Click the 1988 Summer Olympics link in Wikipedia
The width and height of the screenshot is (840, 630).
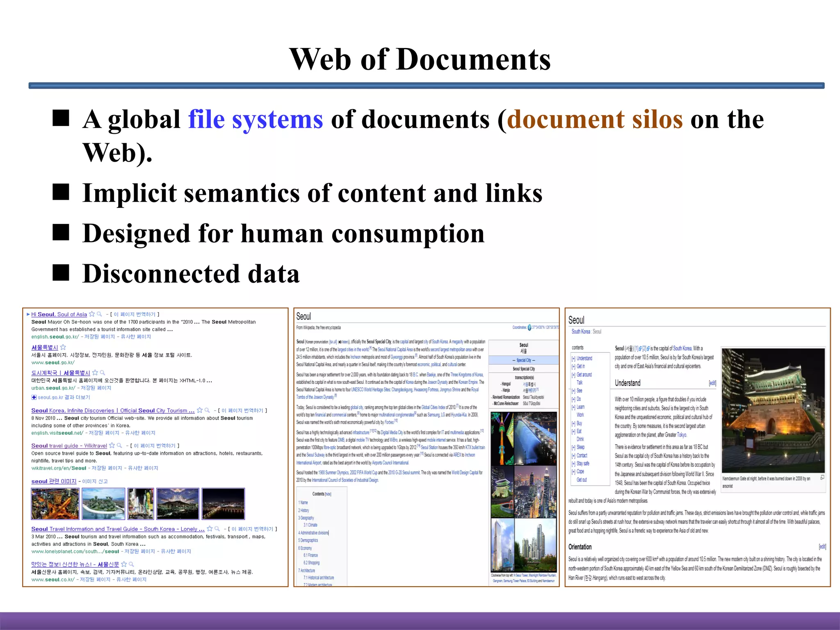[333, 472]
